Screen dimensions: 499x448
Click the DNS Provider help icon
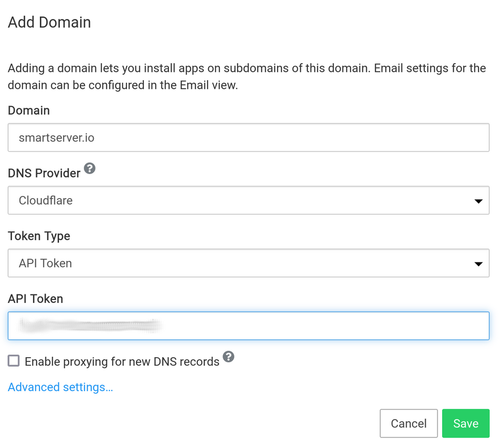[90, 169]
